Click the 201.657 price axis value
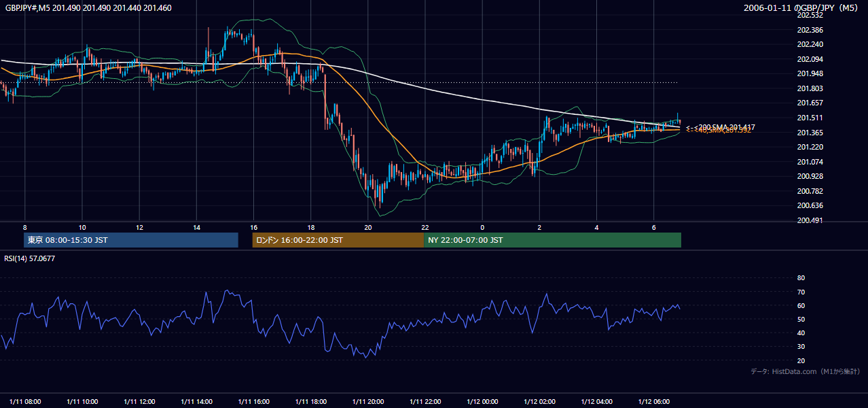 click(x=810, y=103)
